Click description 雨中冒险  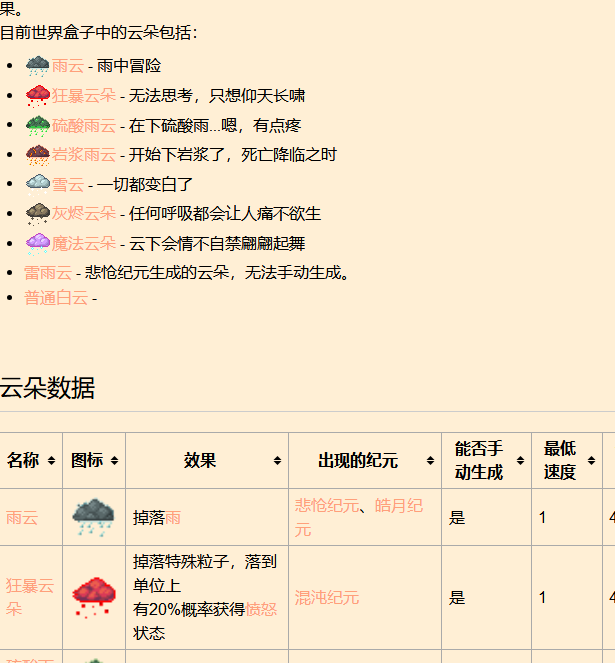tap(129, 66)
